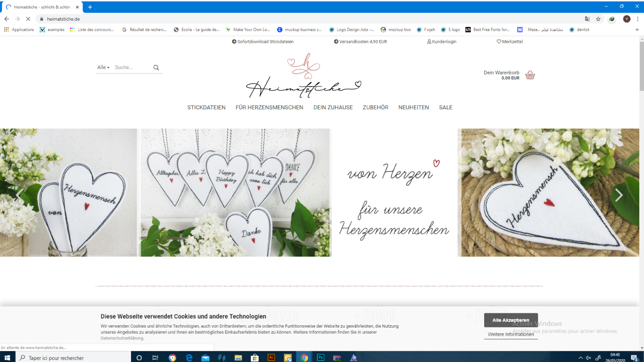The image size is (644, 362).
Task: Open Datenschutzerklärung link
Action: point(122,338)
